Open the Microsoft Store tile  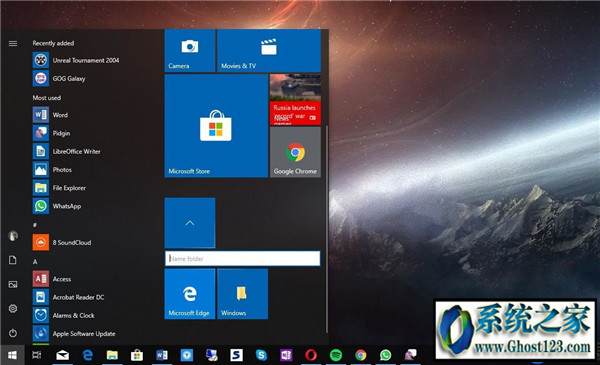(216, 126)
